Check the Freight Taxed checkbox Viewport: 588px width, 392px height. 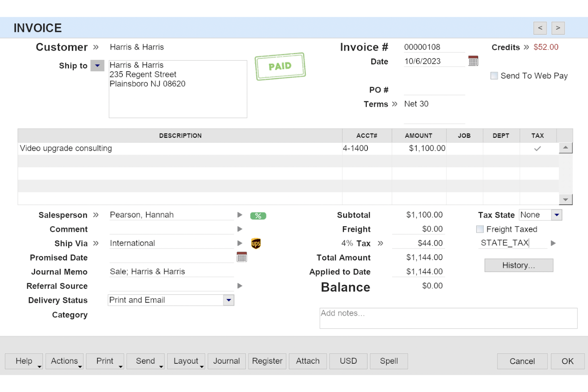[480, 229]
